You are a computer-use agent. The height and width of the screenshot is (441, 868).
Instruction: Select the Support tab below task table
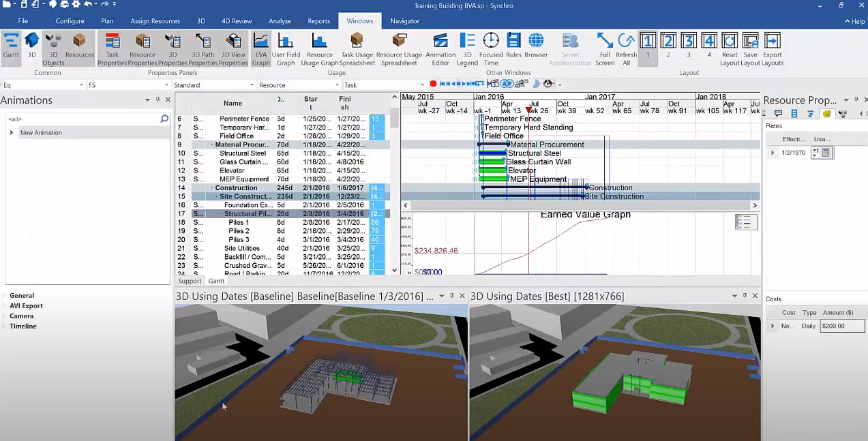190,281
